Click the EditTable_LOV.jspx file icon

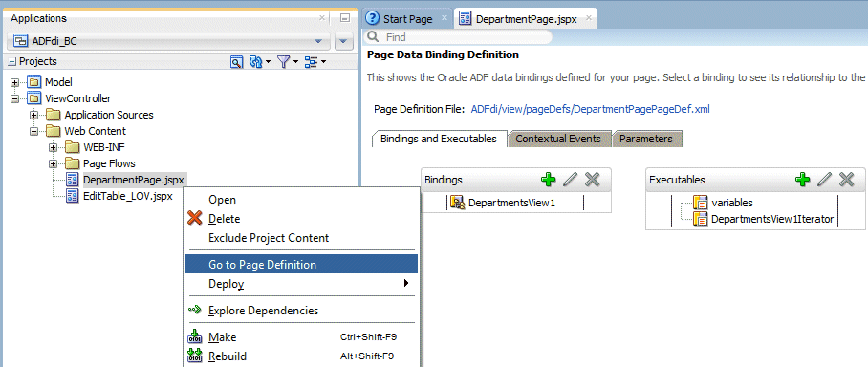click(73, 196)
